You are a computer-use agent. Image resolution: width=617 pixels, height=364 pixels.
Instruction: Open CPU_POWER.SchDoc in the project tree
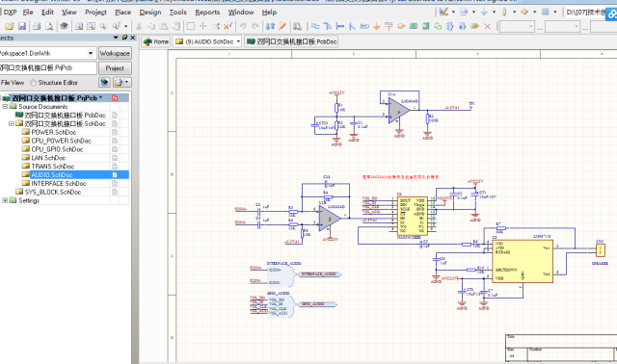click(62, 141)
